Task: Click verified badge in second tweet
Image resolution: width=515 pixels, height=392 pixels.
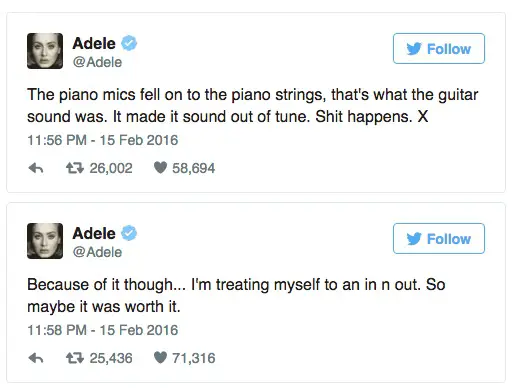Action: [x=129, y=233]
